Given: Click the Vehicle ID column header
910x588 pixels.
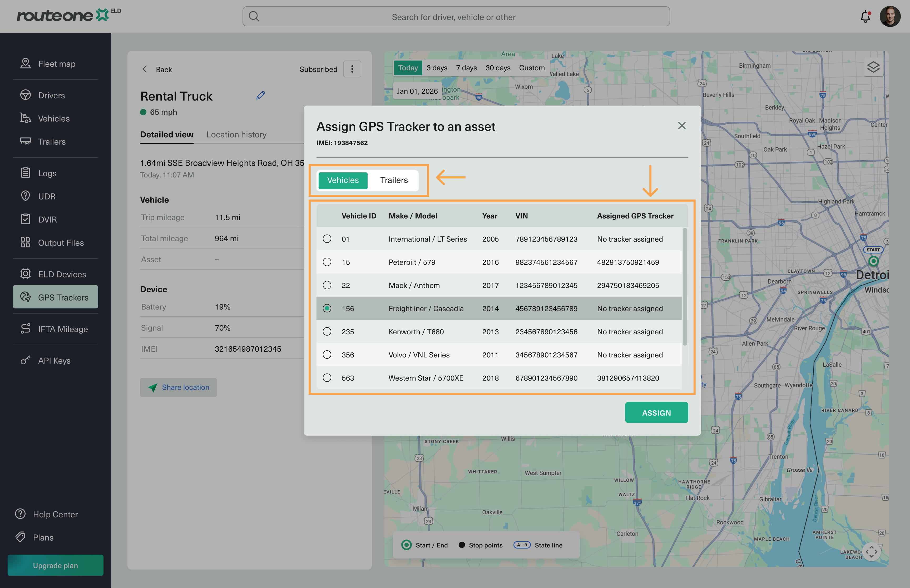Looking at the screenshot, I should (359, 216).
